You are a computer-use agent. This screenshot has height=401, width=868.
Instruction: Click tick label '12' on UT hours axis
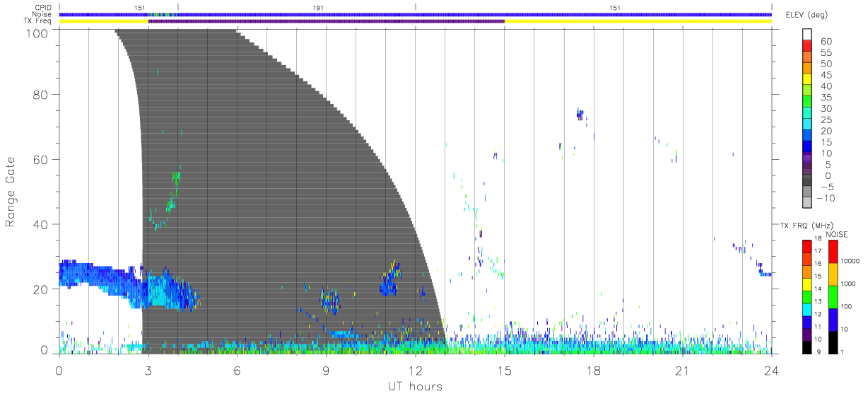pos(415,370)
